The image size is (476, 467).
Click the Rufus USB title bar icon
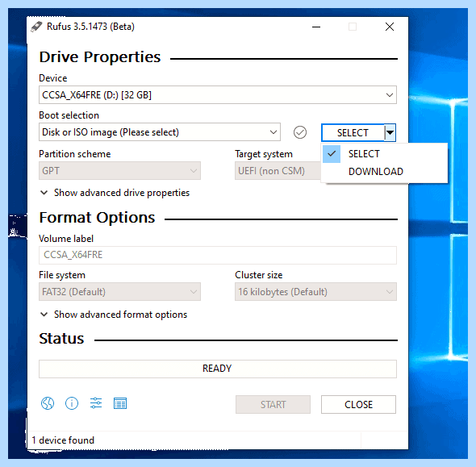[x=36, y=27]
